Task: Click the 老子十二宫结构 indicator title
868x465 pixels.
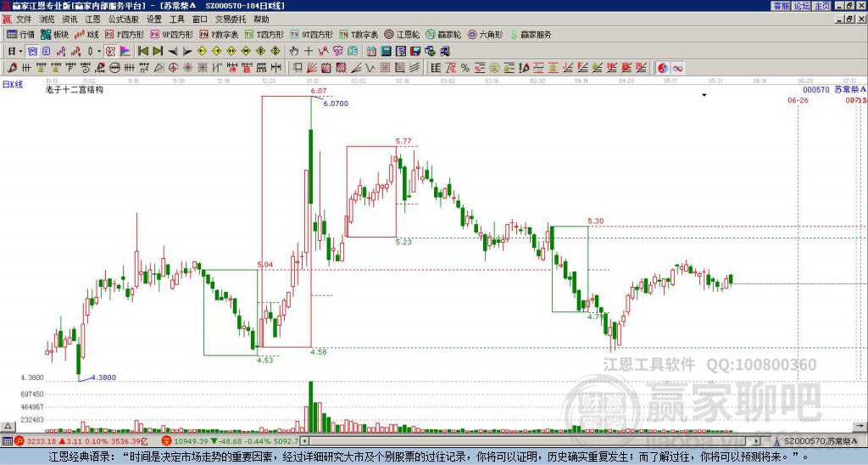Action: (75, 89)
